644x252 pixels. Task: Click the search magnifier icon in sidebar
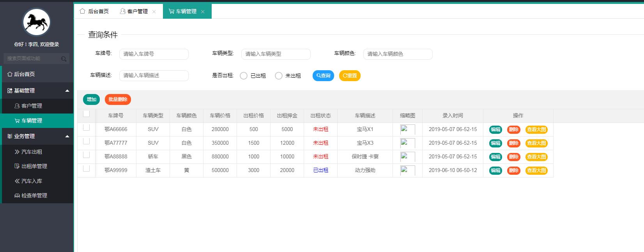coord(64,59)
